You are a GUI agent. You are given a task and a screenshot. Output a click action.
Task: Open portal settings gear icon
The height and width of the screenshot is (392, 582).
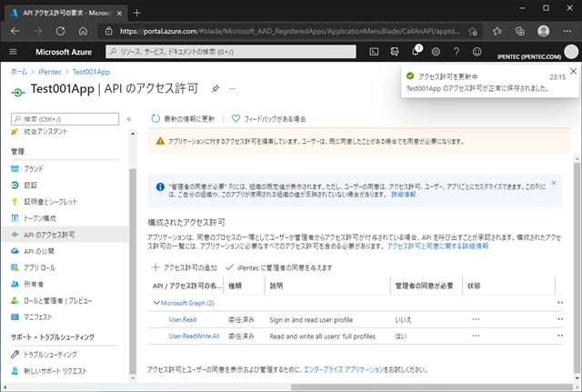pos(436,52)
